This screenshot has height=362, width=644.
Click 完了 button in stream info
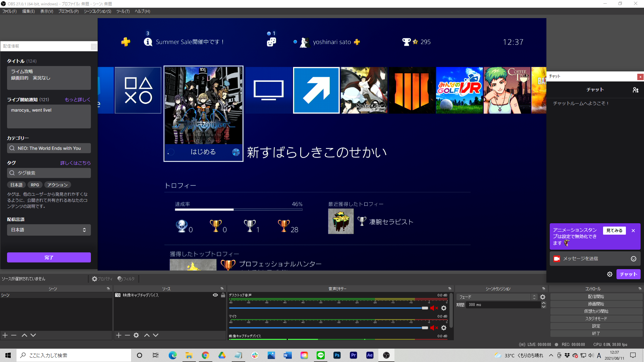click(x=49, y=257)
